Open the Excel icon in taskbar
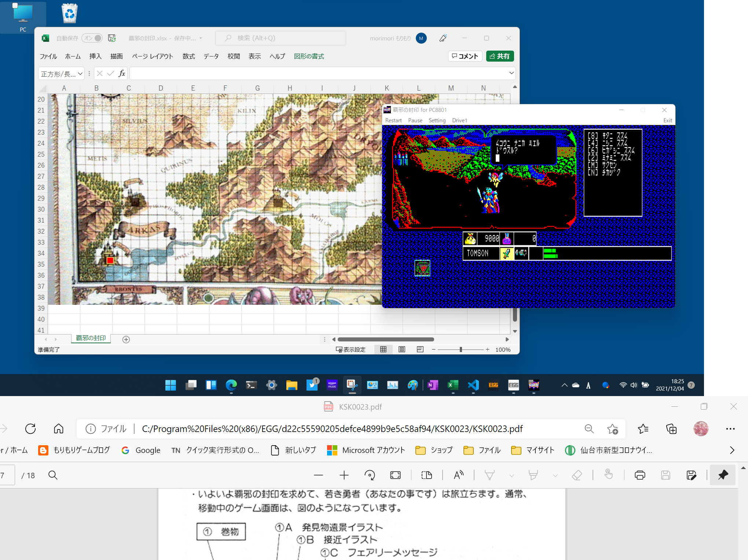 point(453,385)
